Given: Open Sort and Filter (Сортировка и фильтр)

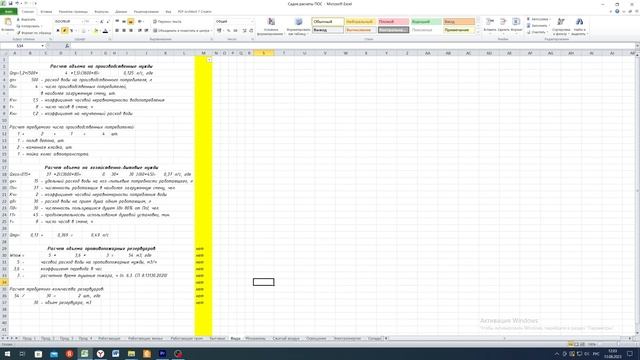Looking at the screenshot, I should (561, 26).
